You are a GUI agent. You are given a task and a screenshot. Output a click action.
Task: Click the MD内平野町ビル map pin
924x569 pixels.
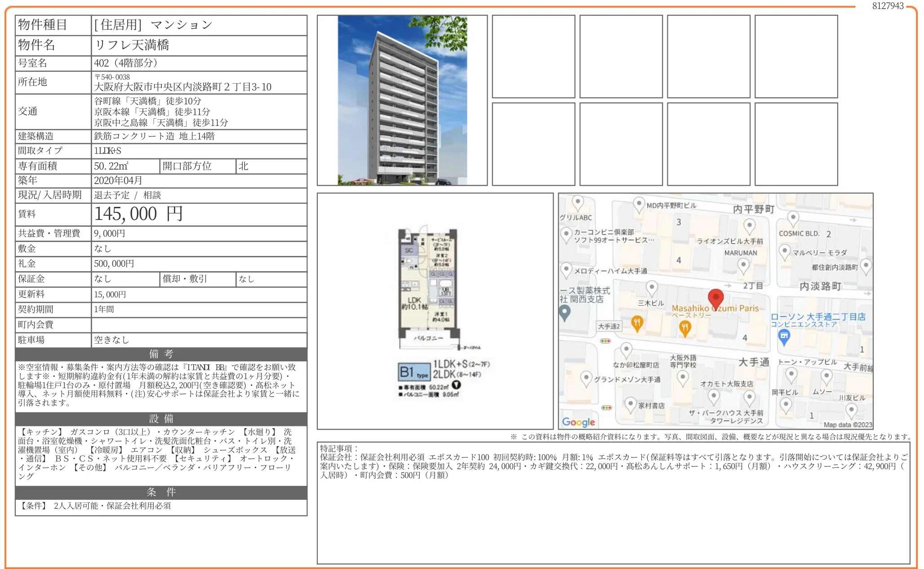[x=639, y=204]
